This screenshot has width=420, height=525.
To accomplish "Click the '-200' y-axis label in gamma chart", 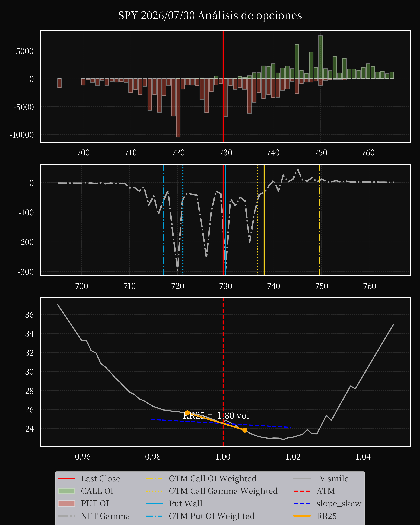I will click(26, 242).
